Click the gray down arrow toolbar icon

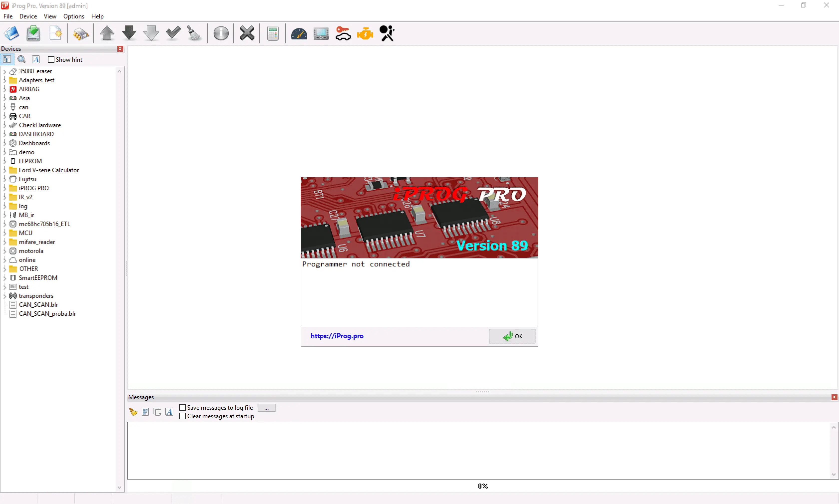pyautogui.click(x=151, y=33)
